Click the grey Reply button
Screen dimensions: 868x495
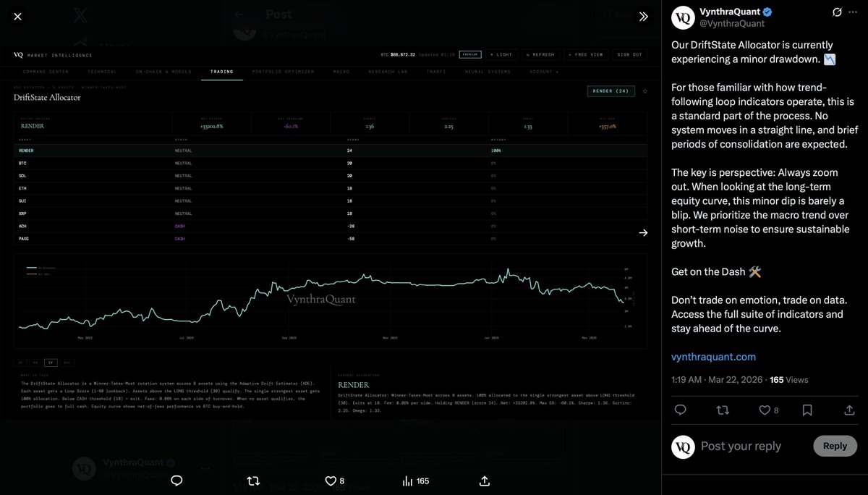coord(835,446)
